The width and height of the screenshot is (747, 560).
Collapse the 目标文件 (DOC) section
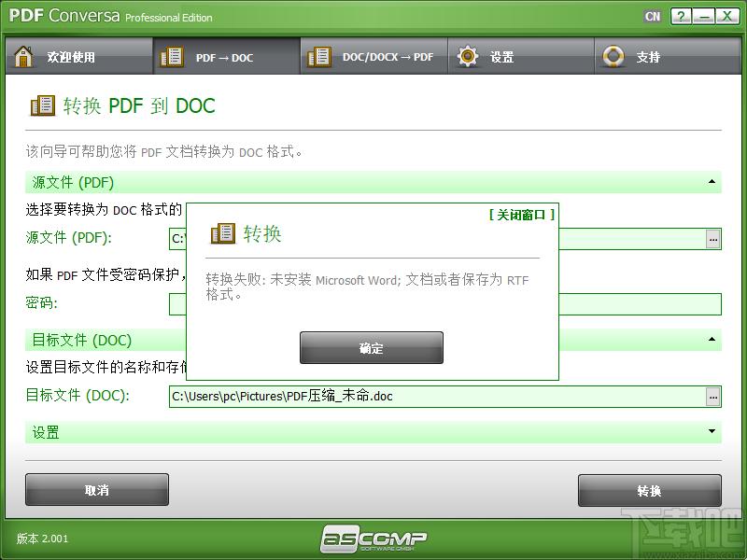pyautogui.click(x=712, y=339)
